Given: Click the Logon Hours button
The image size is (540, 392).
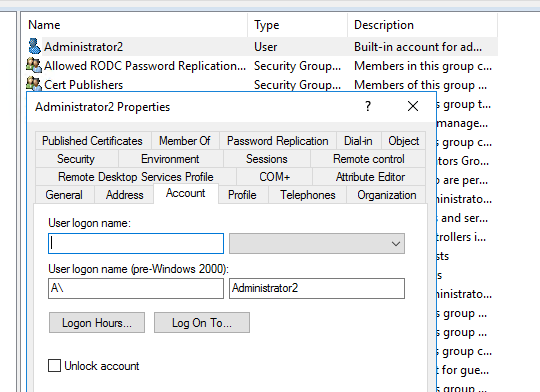Looking at the screenshot, I should point(97,323).
